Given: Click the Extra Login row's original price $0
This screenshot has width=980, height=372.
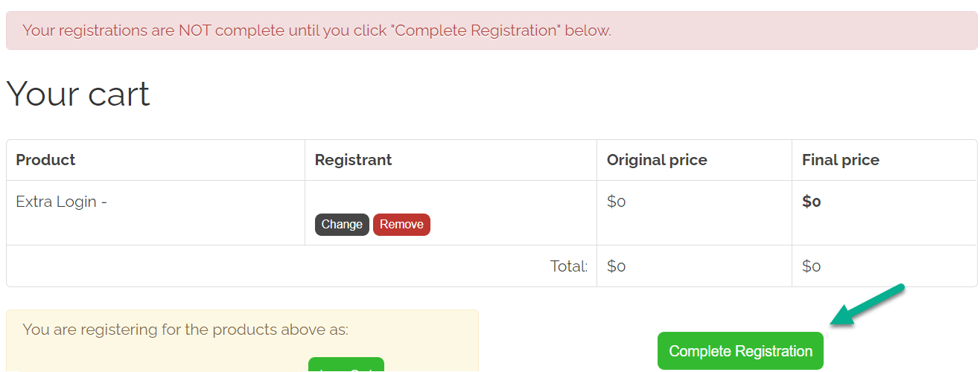Looking at the screenshot, I should (616, 202).
